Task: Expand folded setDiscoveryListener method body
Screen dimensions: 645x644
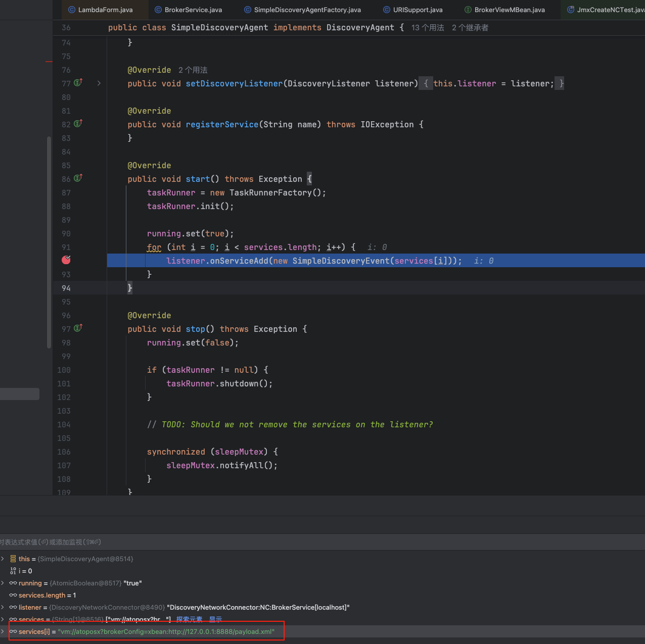Action: pos(99,83)
